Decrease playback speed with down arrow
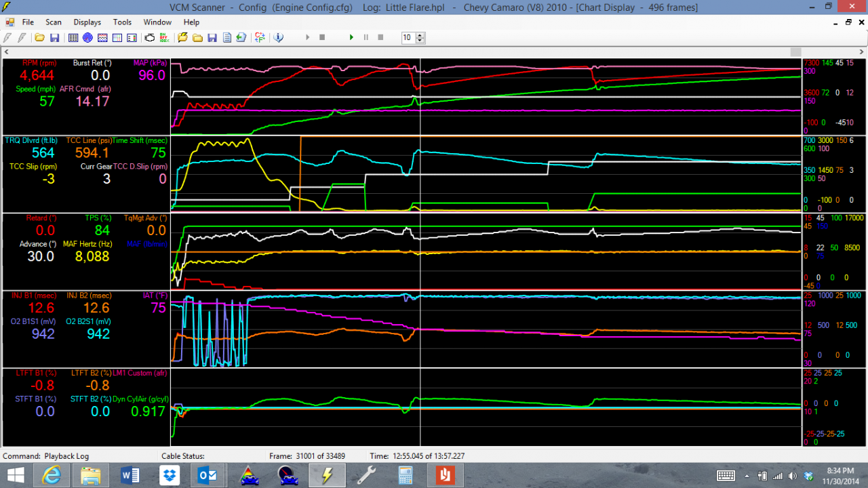This screenshot has height=488, width=868. [x=420, y=41]
